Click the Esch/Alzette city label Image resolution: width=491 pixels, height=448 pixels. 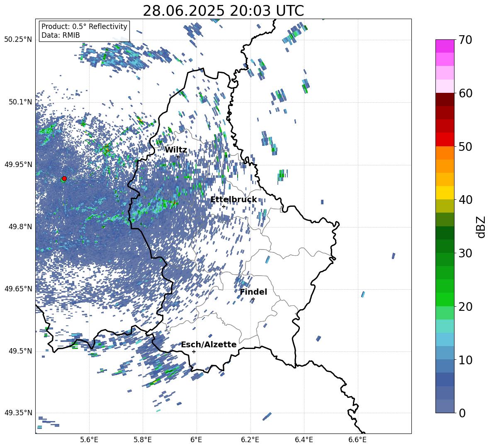click(209, 344)
